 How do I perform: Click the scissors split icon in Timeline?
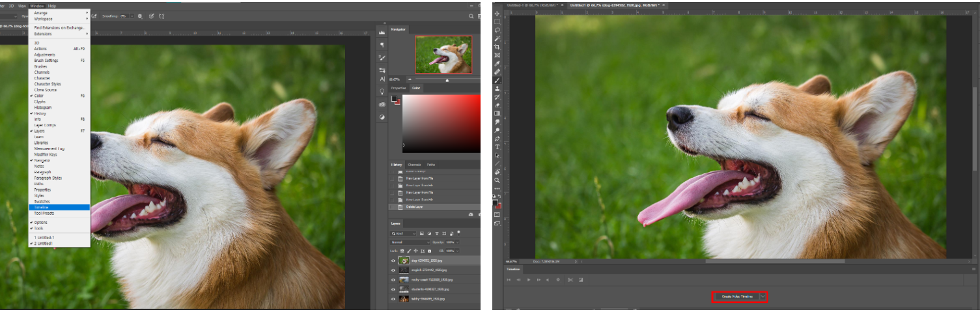coord(570,280)
